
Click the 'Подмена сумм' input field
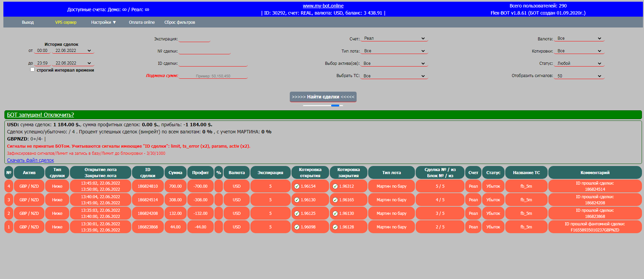pos(213,76)
